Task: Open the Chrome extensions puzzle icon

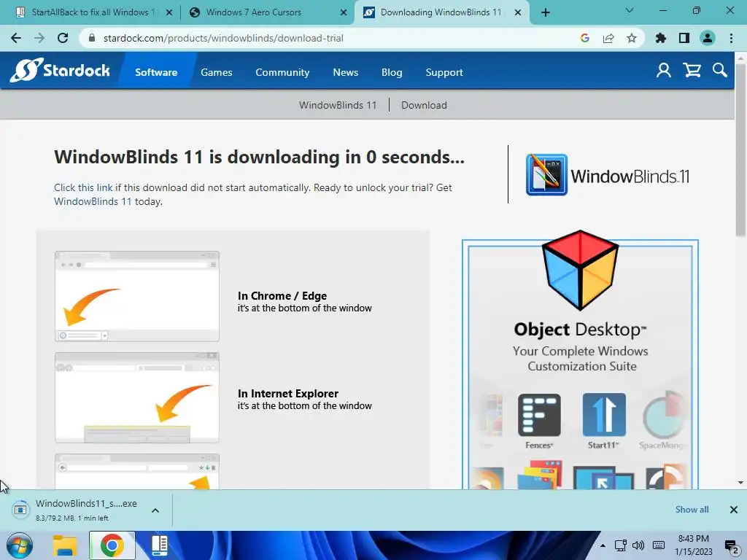Action: [661, 38]
